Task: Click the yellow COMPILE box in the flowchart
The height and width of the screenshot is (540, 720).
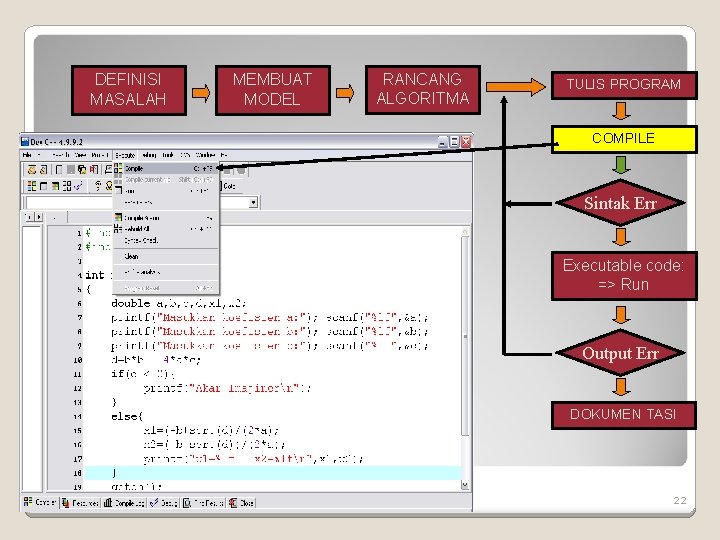Action: pos(624,139)
